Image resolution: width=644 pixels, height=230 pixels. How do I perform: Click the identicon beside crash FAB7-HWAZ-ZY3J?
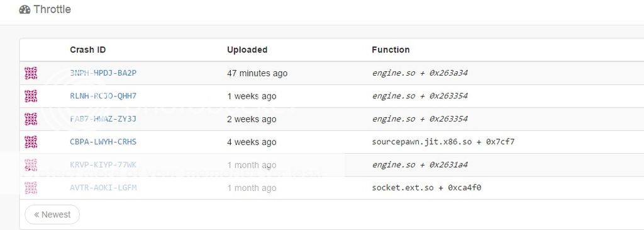pos(31,119)
